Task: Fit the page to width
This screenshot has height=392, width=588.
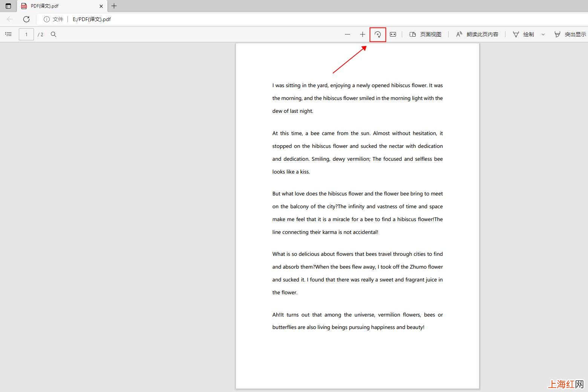Action: 393,34
